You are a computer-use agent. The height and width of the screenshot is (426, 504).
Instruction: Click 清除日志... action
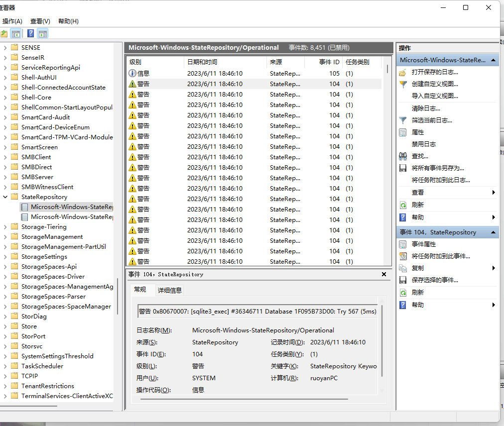click(426, 108)
